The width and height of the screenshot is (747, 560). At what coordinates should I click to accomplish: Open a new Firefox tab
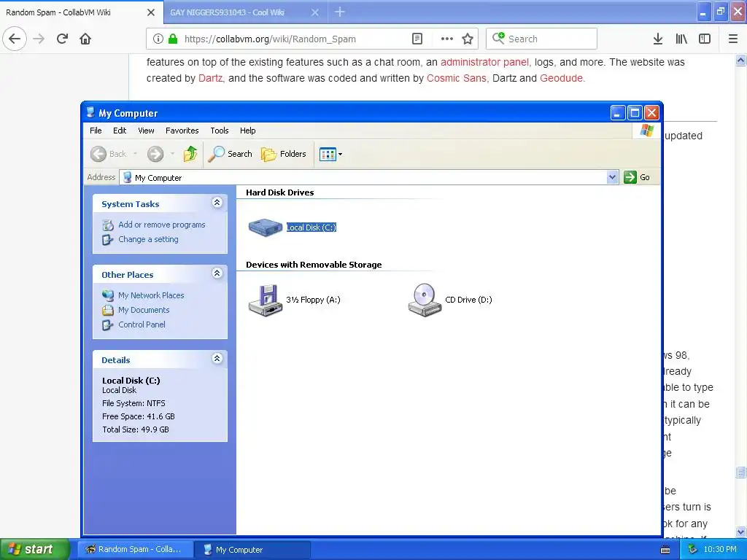340,12
